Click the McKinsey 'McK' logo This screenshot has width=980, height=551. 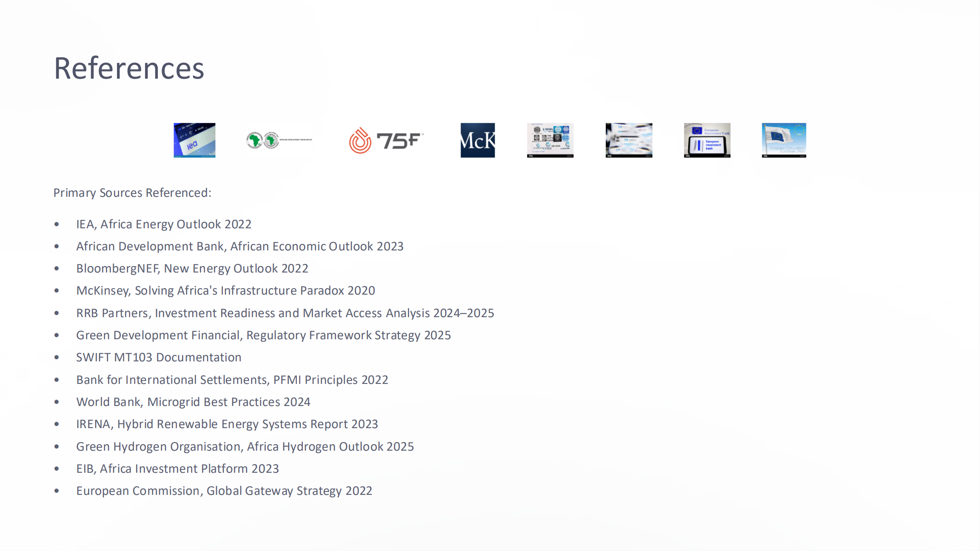coord(477,140)
